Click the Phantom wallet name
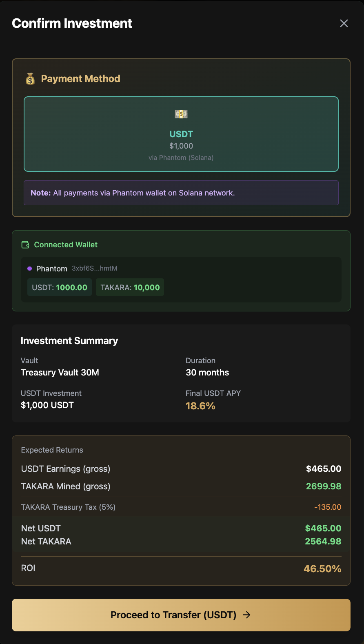Screen dimensions: 364x644 [x=51, y=269]
